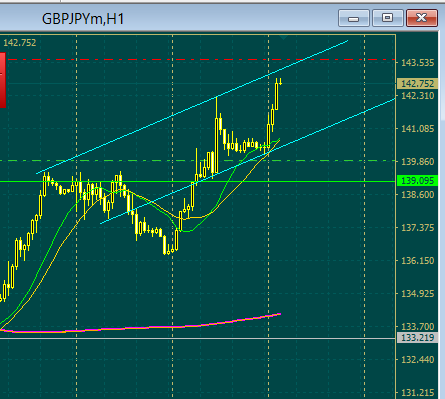Select the red dash-dot horizontal line at 143.535
The image size is (445, 399).
[x=200, y=60]
